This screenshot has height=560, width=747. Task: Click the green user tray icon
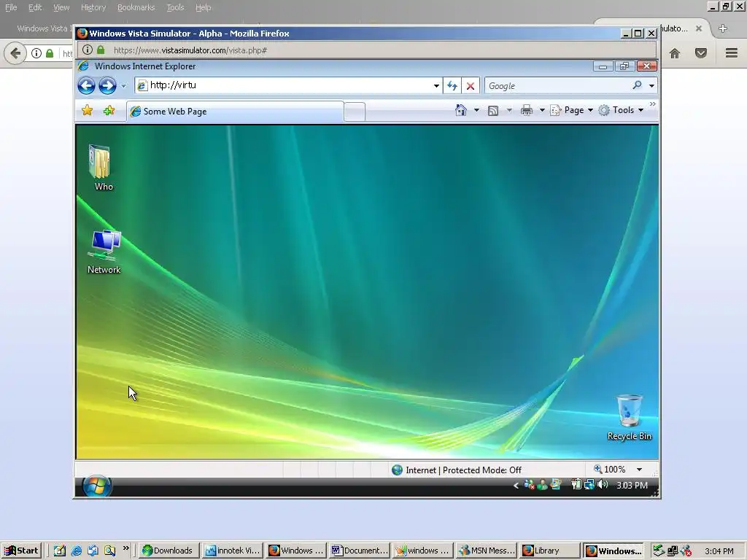(x=542, y=485)
